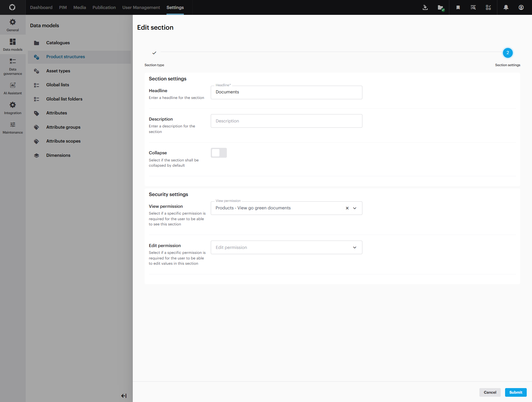Click into the Description input field

pyautogui.click(x=286, y=121)
